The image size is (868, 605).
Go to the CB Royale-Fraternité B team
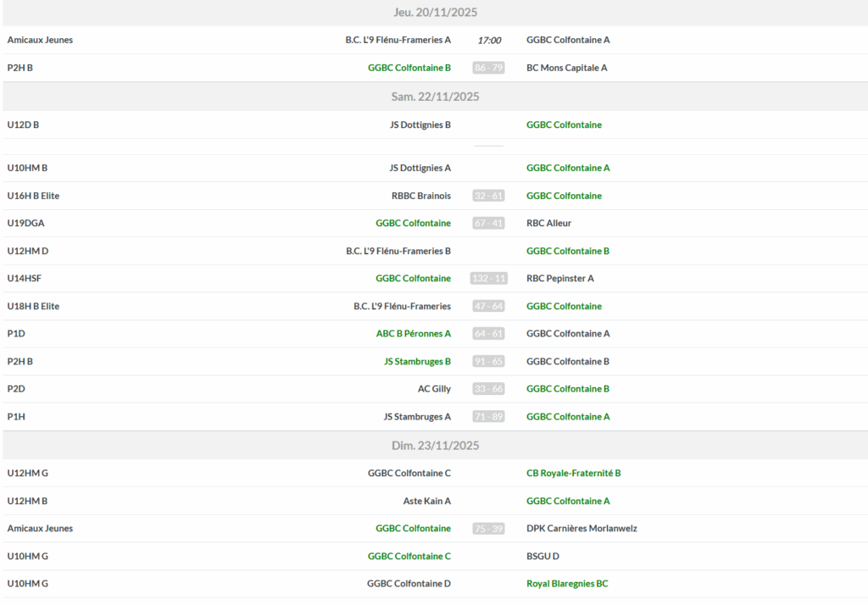(573, 473)
